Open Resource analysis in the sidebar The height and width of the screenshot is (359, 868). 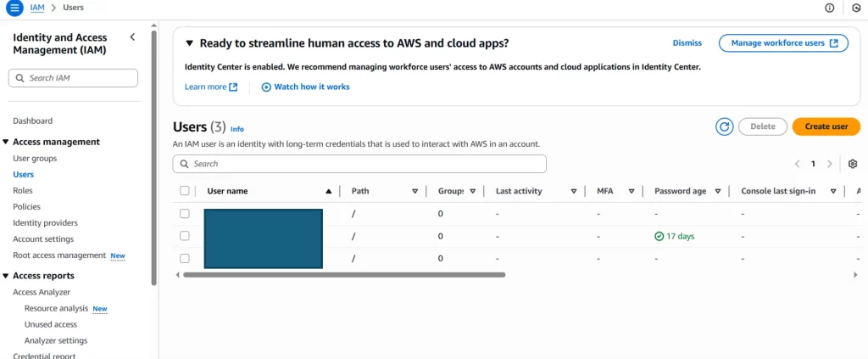[57, 308]
